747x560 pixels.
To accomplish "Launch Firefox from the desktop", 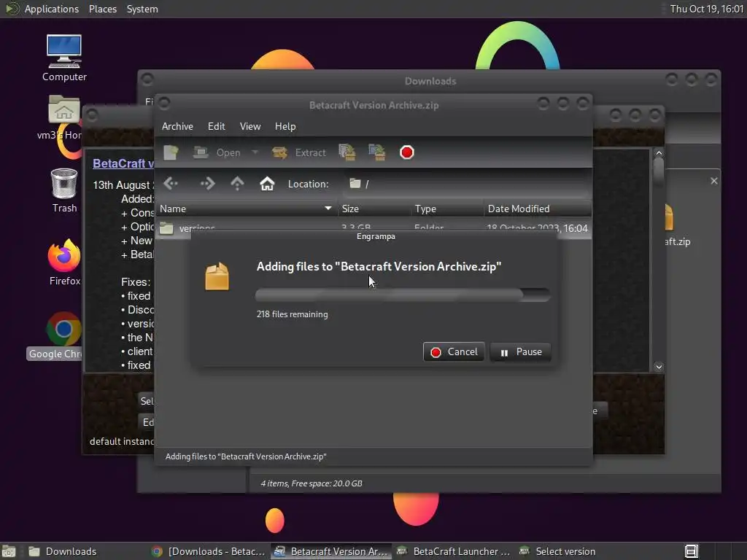I will tap(64, 262).
